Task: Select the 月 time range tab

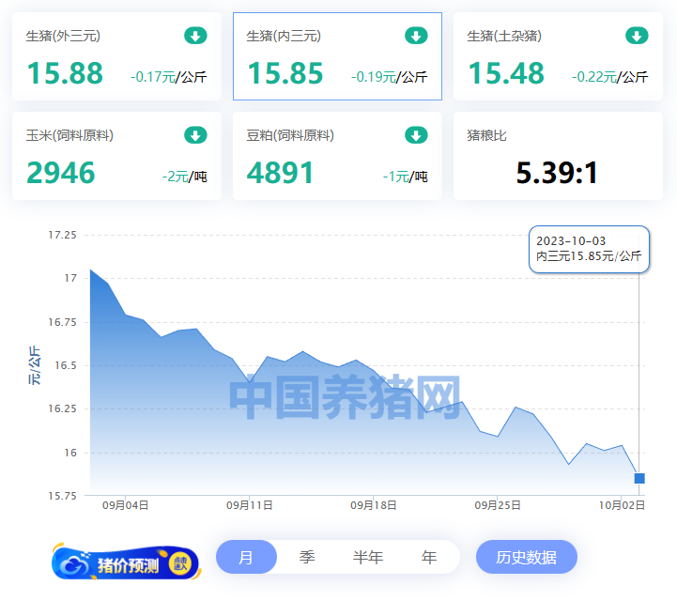Action: click(x=246, y=557)
